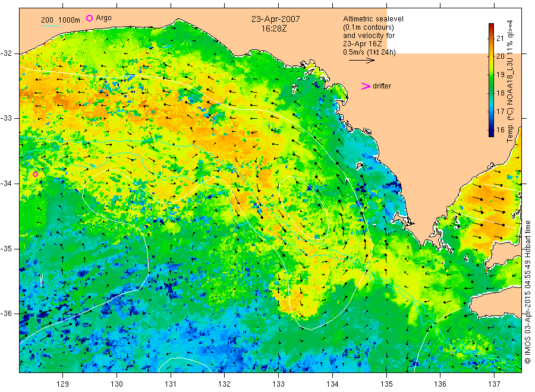Click the Argo float marker near 34°S
The image size is (535, 392).
[x=35, y=174]
